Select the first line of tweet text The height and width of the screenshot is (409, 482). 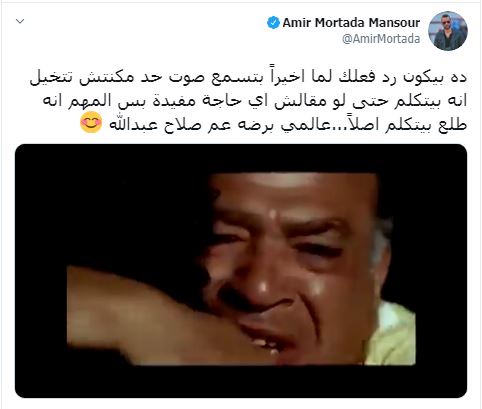248,78
